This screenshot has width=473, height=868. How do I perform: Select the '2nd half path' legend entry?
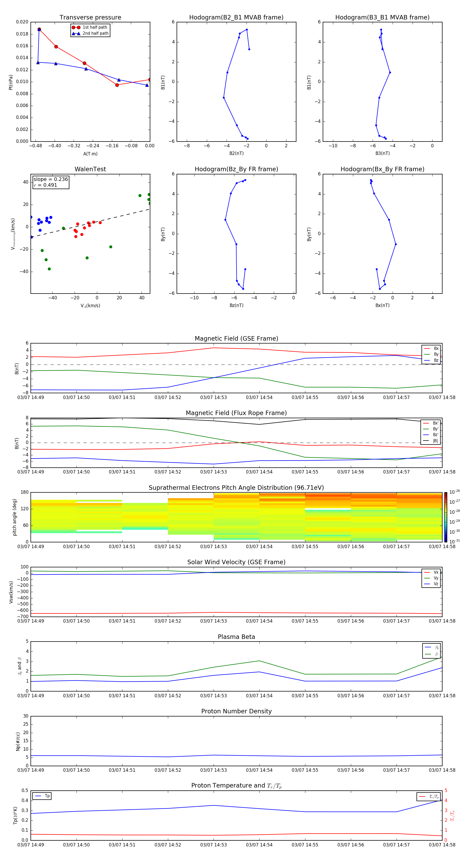tap(90, 33)
